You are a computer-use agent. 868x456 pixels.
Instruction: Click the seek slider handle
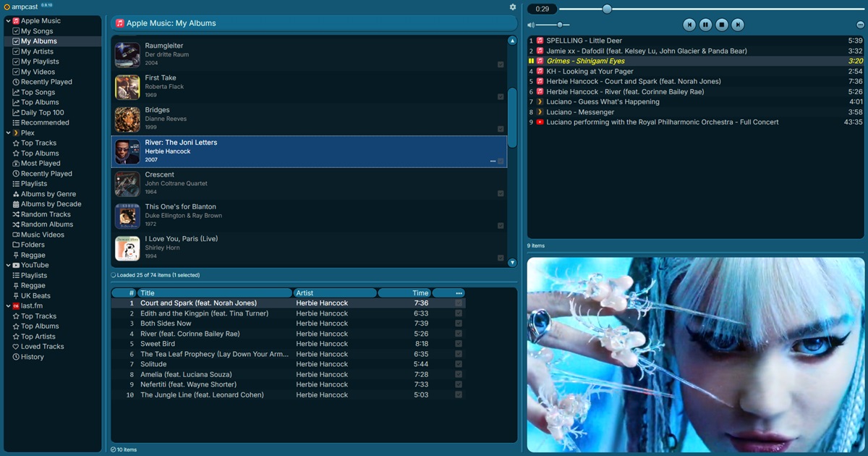(607, 9)
